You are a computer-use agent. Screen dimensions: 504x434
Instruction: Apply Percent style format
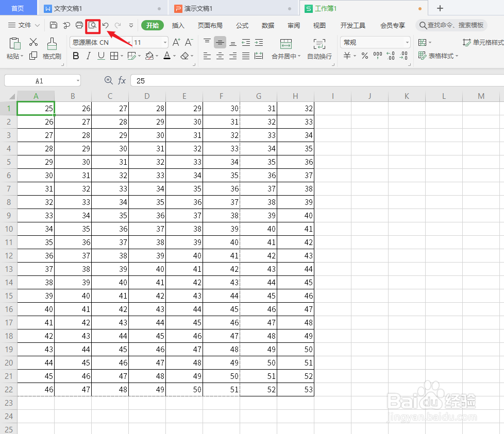pos(364,56)
